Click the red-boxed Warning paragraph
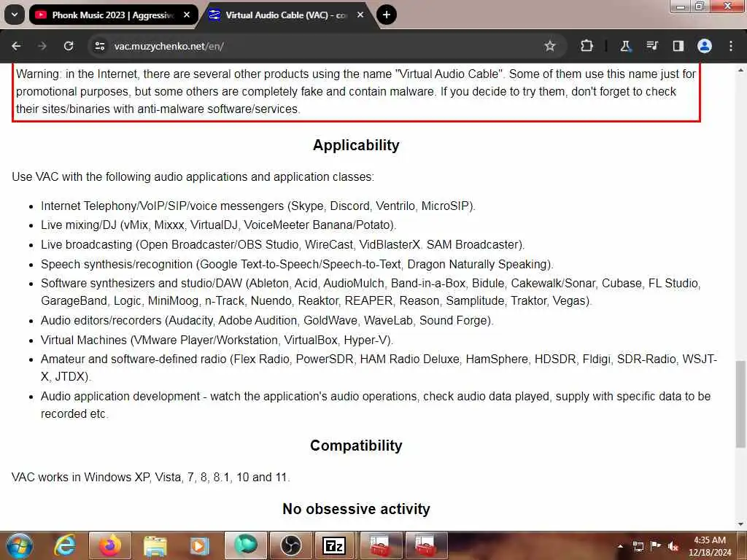This screenshot has height=560, width=747. (x=356, y=91)
